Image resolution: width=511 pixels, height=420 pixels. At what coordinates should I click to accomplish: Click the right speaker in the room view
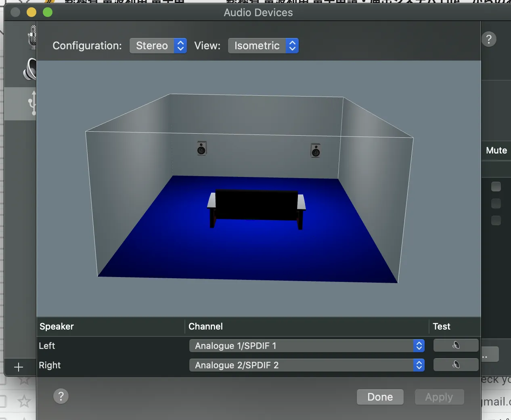[315, 151]
